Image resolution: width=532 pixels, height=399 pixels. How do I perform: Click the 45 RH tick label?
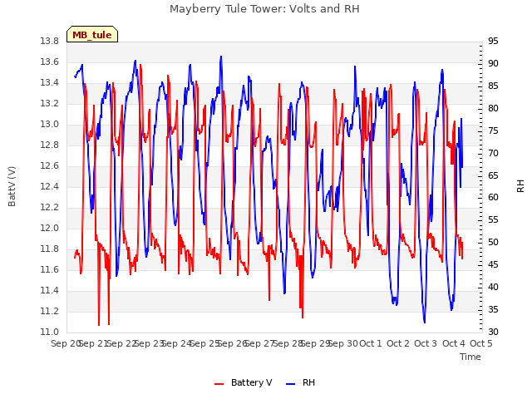[x=493, y=264]
